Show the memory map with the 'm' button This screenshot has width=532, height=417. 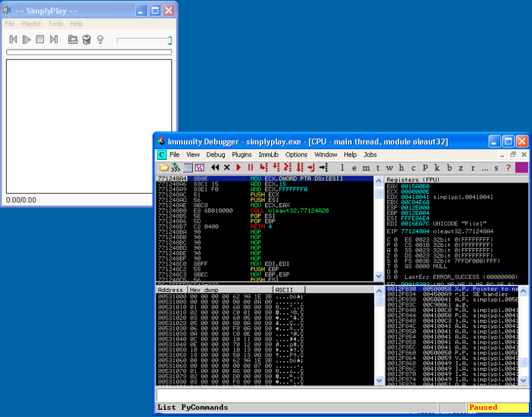(365, 168)
